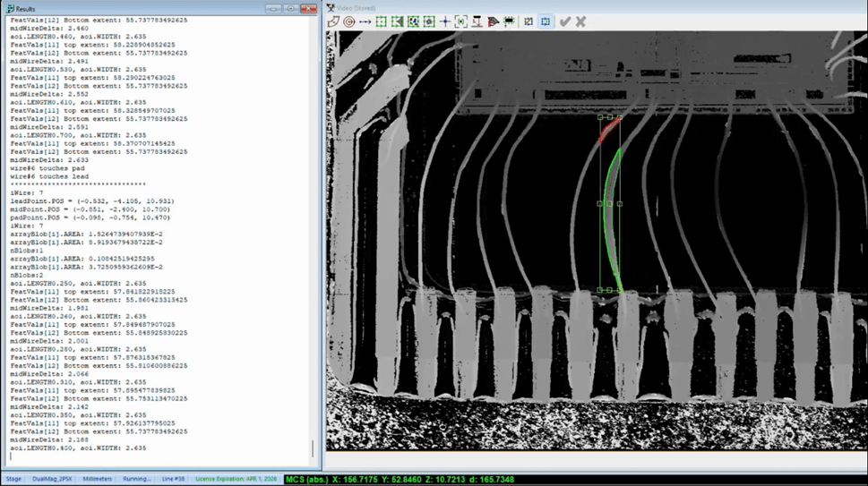Open the Stage status bar selector

click(x=14, y=479)
